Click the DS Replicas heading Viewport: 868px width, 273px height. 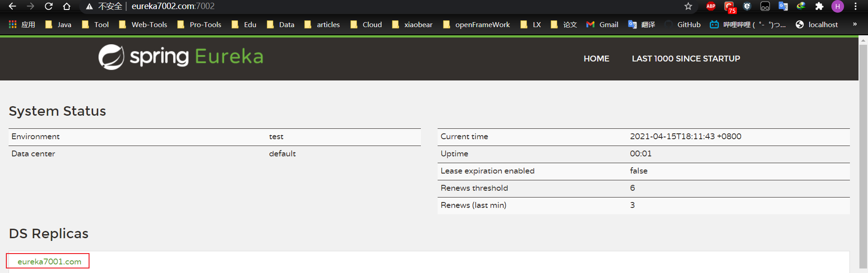(x=49, y=234)
